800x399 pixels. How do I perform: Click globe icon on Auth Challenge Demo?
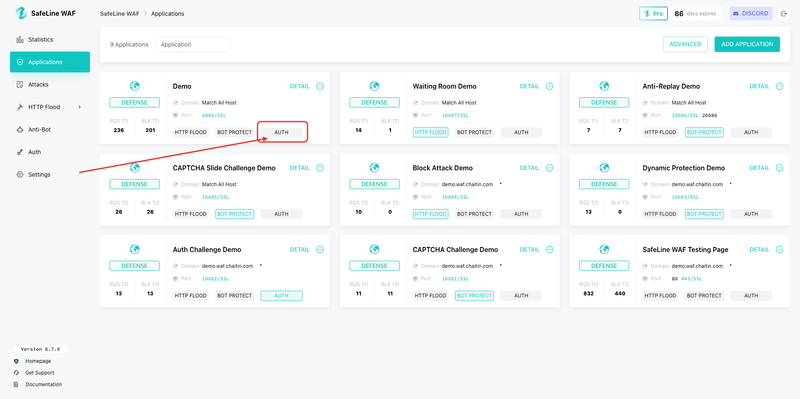[135, 249]
